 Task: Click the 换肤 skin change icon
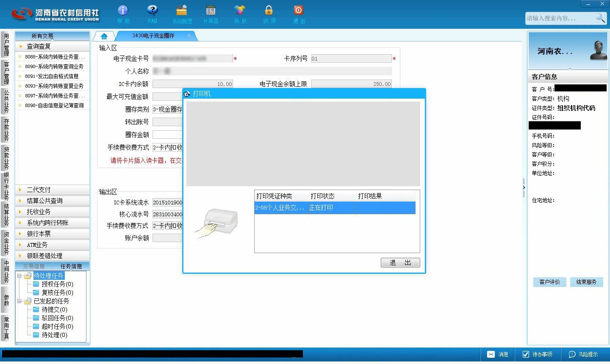(x=240, y=14)
